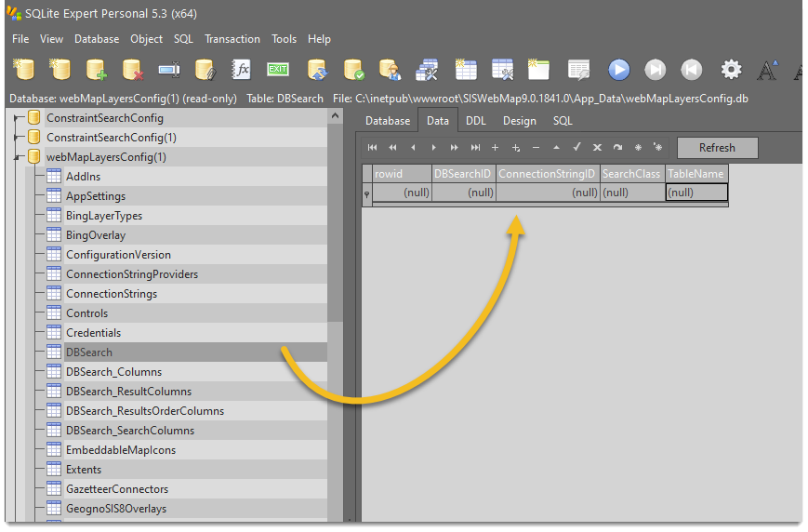
Task: Click the (null) cell under TableName
Action: 696,193
